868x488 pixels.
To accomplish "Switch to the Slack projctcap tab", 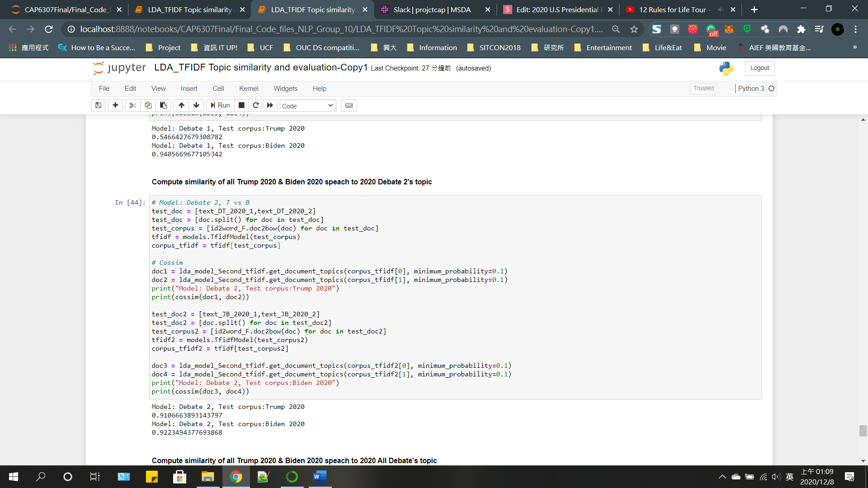I will point(432,9).
